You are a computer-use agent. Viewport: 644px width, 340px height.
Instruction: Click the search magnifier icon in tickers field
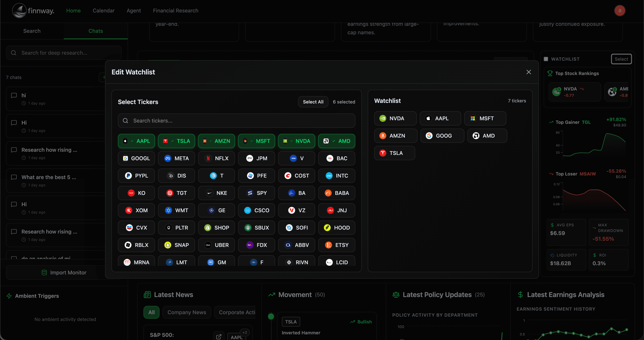point(125,121)
